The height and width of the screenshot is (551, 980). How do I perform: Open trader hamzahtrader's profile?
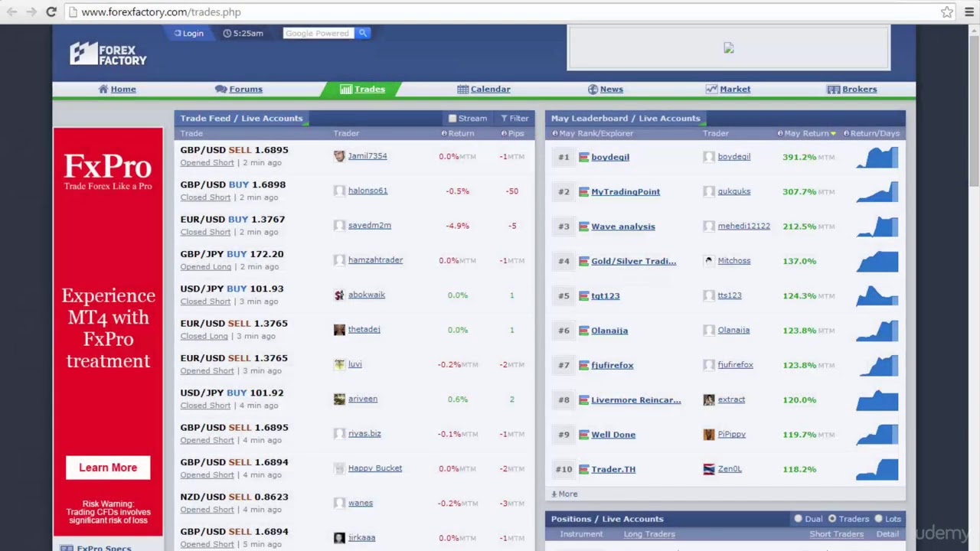point(375,260)
